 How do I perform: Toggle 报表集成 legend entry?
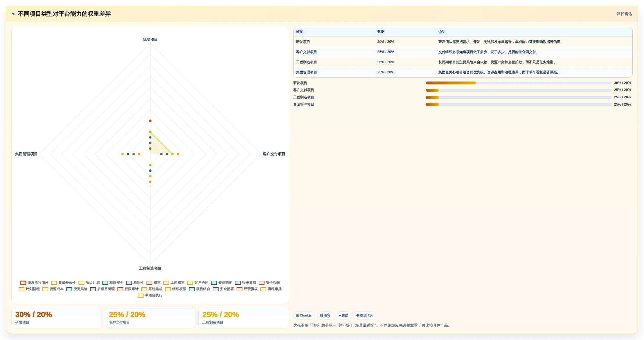click(x=245, y=283)
